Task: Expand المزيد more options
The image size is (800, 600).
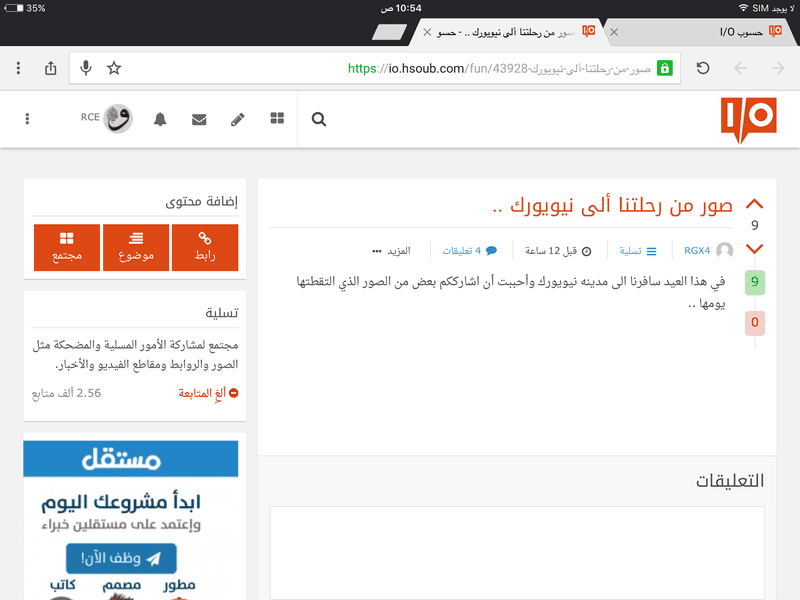Action: [391, 251]
